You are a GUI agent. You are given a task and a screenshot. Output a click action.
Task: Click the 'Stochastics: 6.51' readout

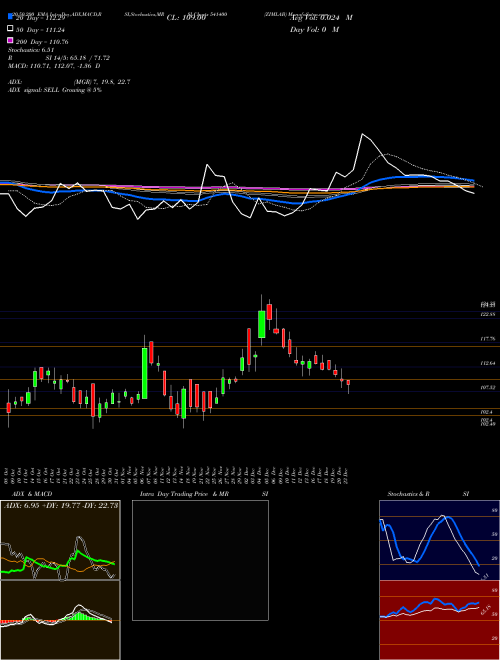pos(31,50)
